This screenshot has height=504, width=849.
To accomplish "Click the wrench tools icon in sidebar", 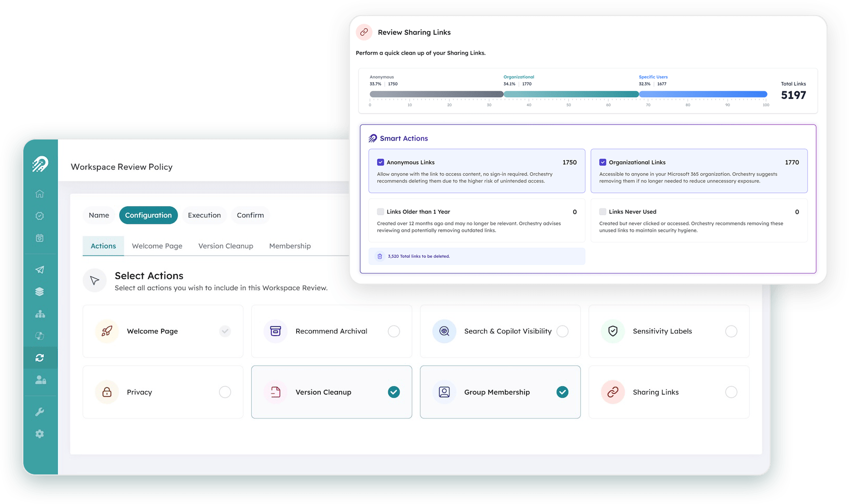I will click(x=39, y=411).
